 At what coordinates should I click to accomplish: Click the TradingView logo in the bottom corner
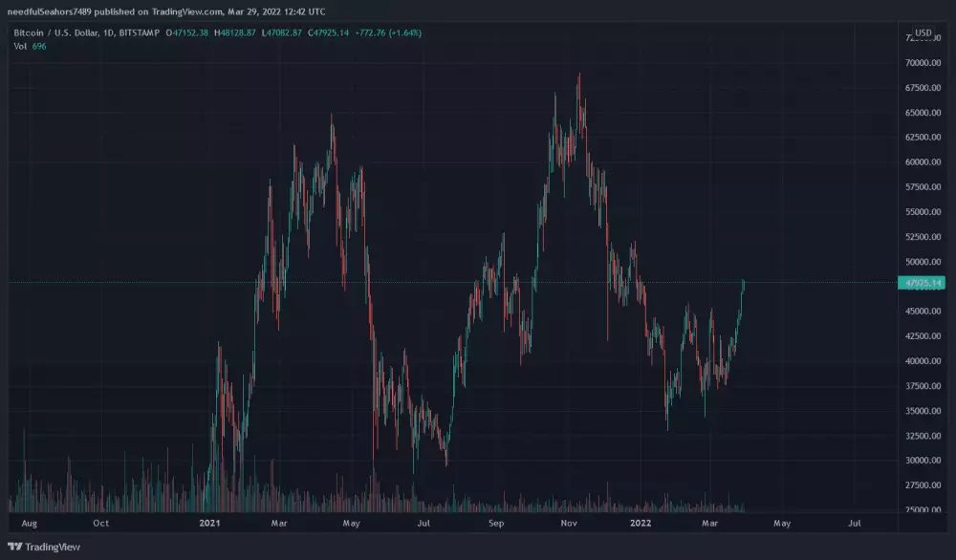(x=16, y=547)
